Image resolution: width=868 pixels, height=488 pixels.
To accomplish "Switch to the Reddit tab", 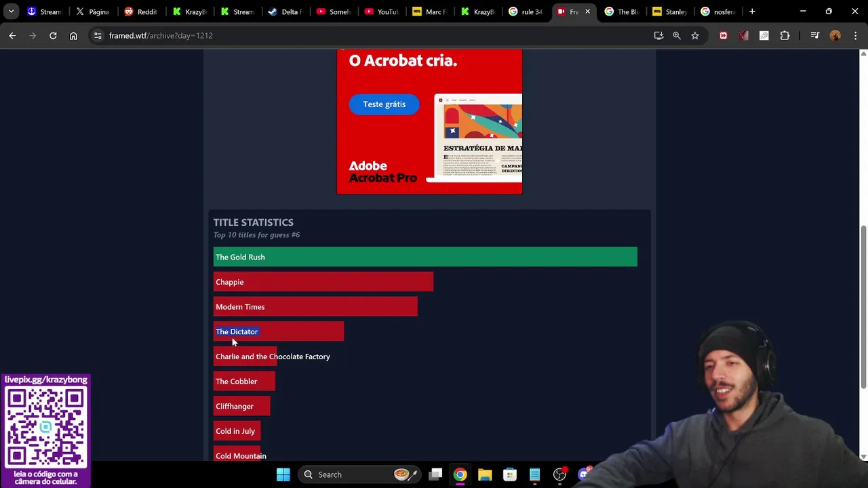I will 142,12.
